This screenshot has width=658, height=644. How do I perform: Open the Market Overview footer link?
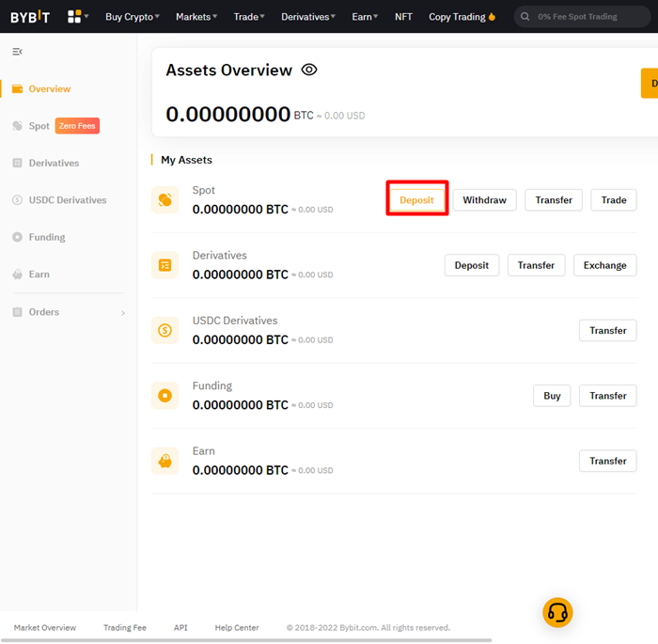pos(45,628)
